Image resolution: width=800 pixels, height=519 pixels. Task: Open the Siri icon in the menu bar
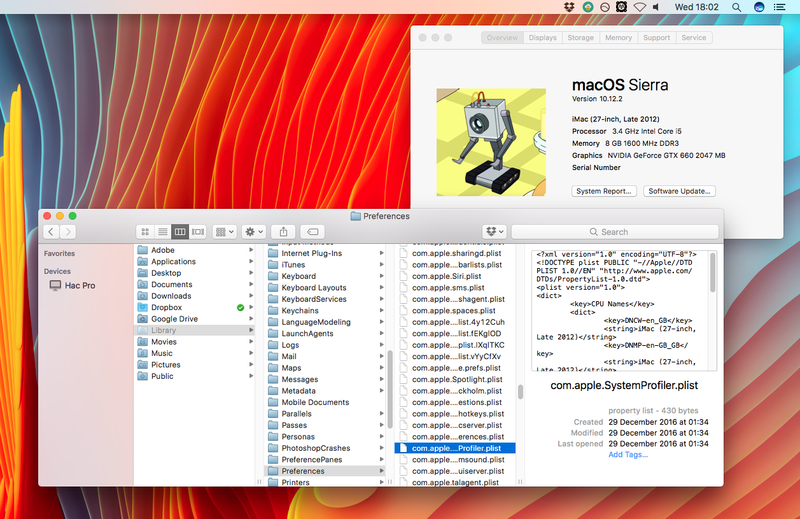coord(759,7)
